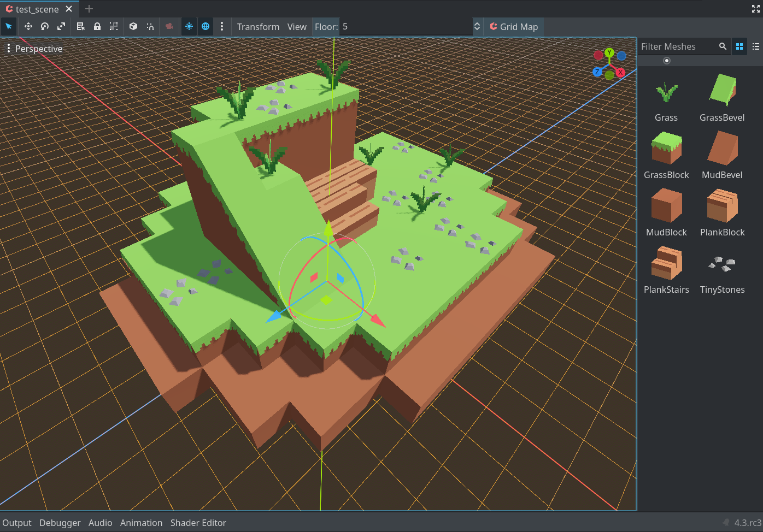Open the Grid Map menu
Image resolution: width=763 pixels, height=532 pixels.
coord(514,27)
